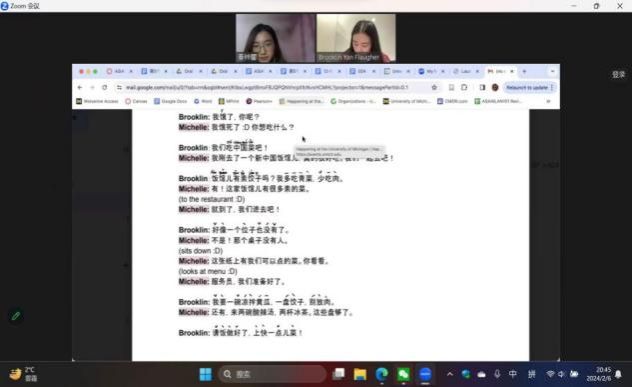The height and width of the screenshot is (387, 632).
Task: Click the green annotation pencil icon
Action: [16, 316]
